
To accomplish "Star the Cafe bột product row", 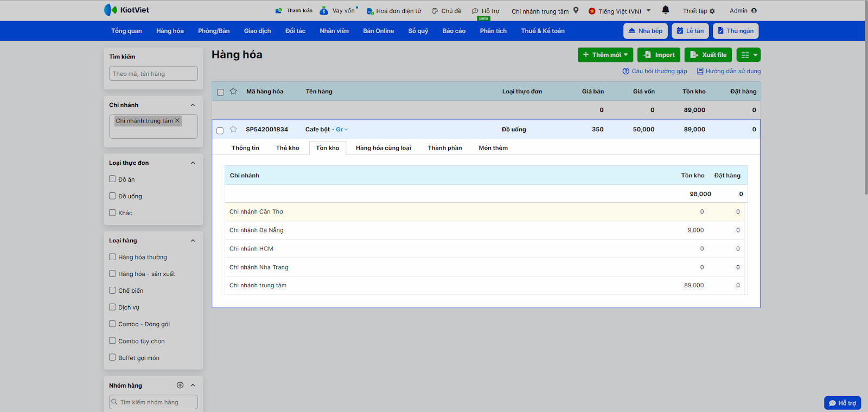I will (233, 129).
